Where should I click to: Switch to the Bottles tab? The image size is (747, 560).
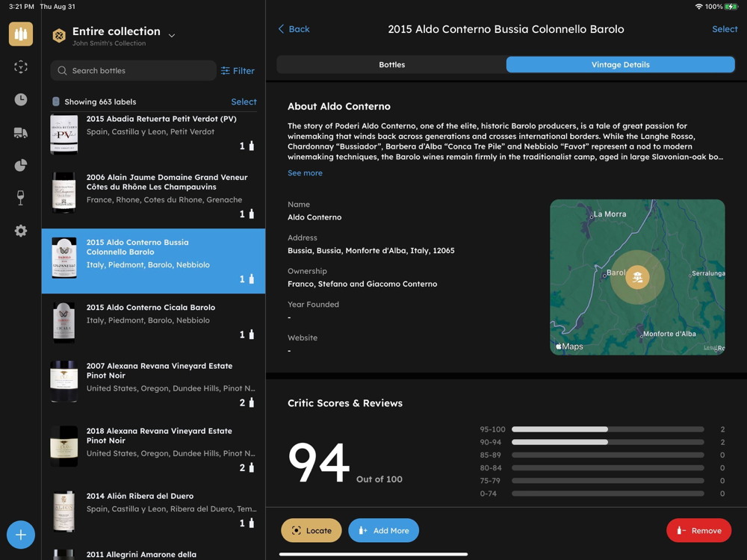[391, 64]
